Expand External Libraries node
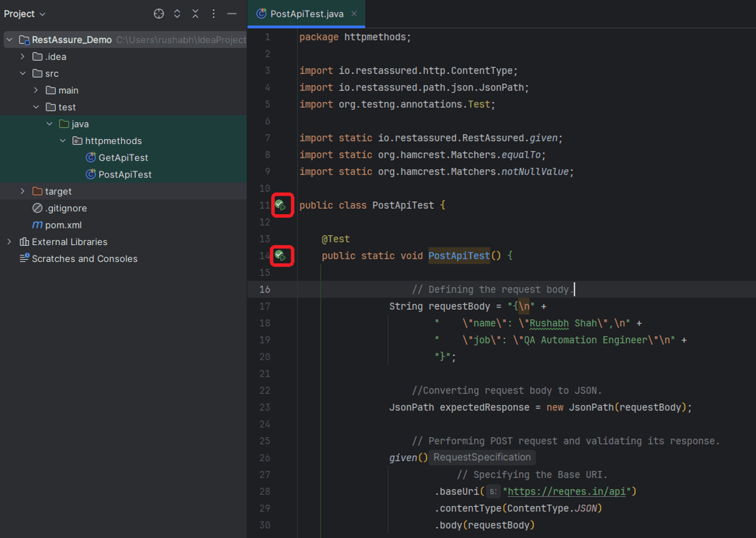 click(x=10, y=242)
